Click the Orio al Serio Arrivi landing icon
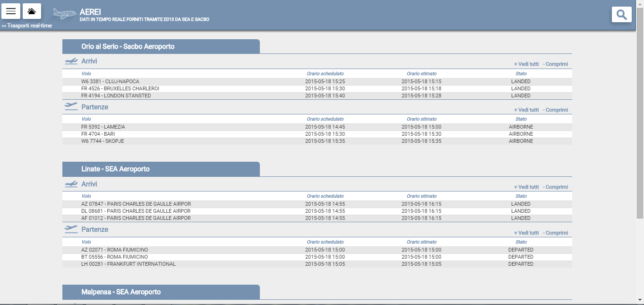644x305 pixels. 71,61
